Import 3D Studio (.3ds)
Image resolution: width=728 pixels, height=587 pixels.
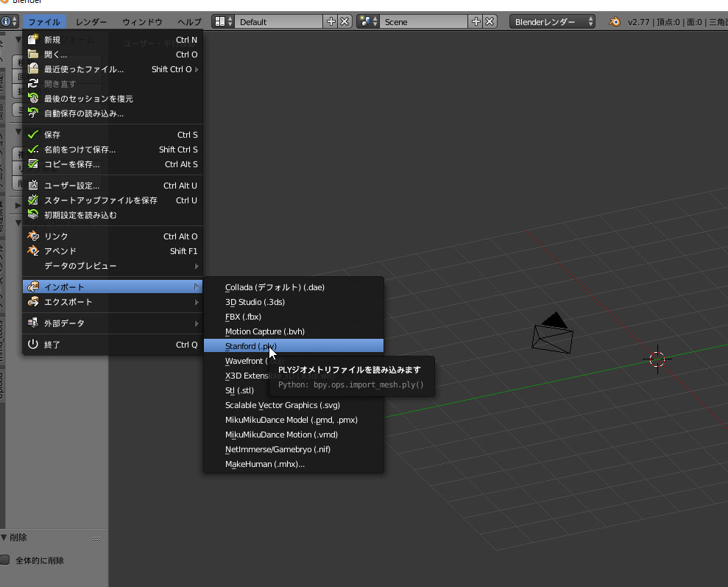[294, 302]
